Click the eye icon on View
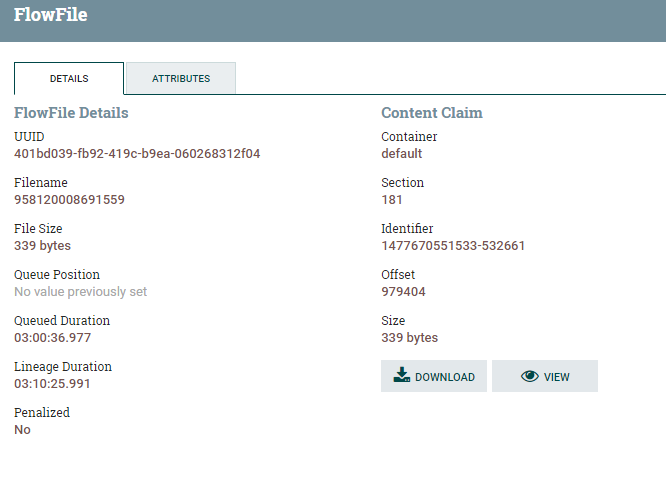This screenshot has width=666, height=497. (x=530, y=376)
